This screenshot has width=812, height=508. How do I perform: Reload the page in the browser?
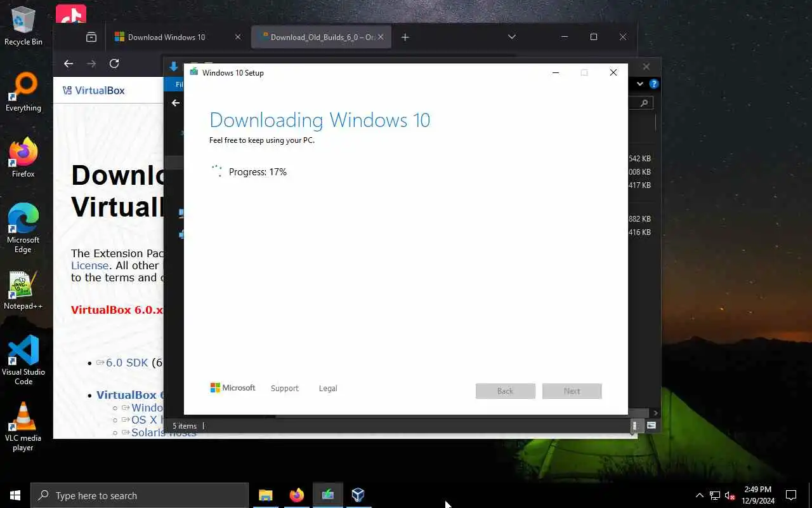(114, 63)
